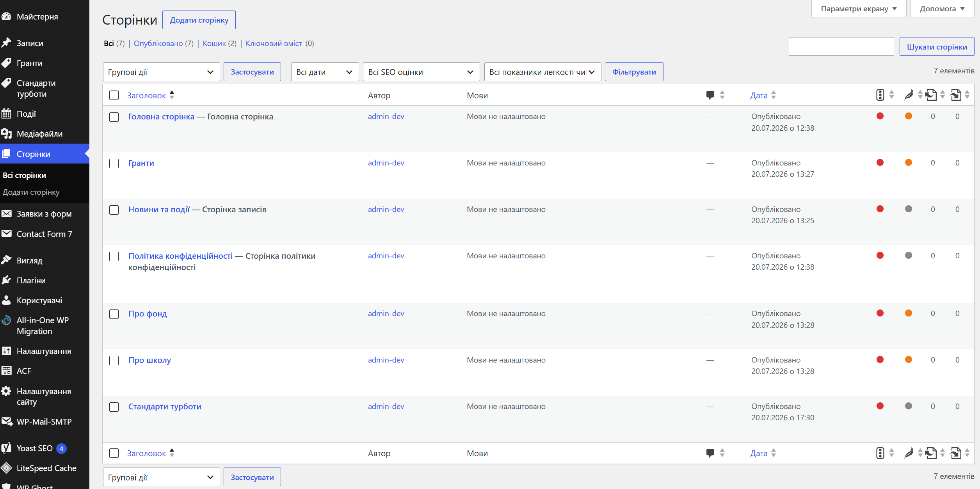Click the Додати сторінку button
Viewport: 980px width, 489px height.
pos(199,20)
